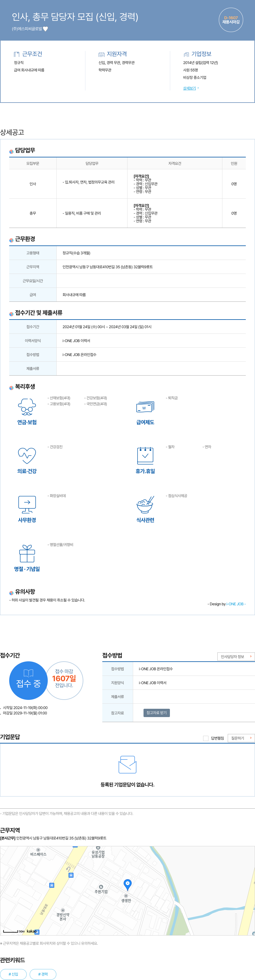
Task: Toggle the 답변펼침 checkbox
Action: click(206, 738)
